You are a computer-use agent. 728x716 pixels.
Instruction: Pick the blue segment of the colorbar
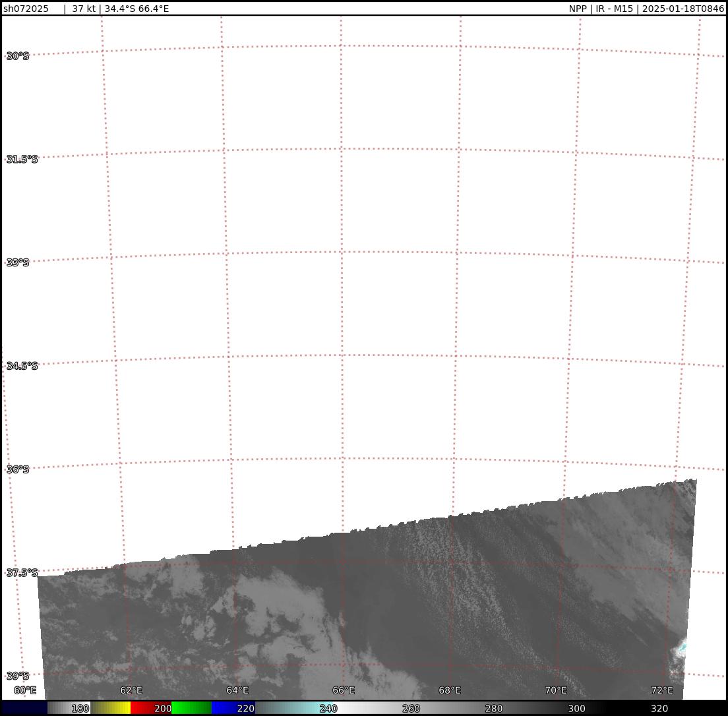coord(232,708)
